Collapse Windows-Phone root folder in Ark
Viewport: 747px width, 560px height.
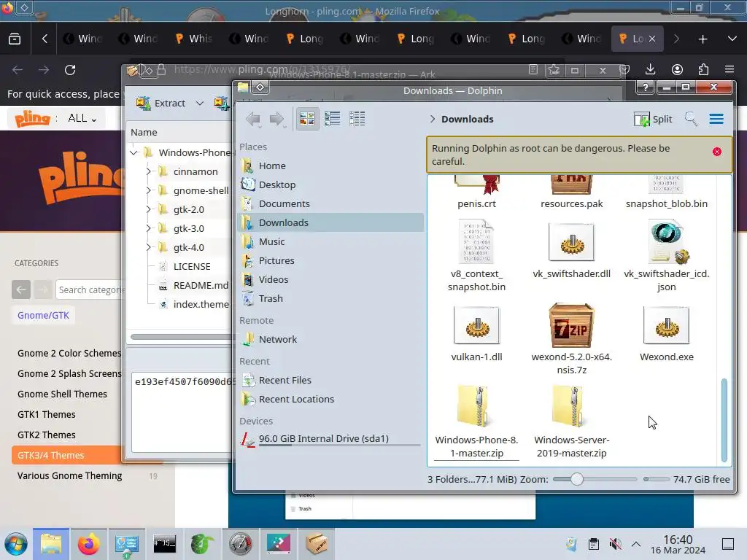pyautogui.click(x=134, y=152)
